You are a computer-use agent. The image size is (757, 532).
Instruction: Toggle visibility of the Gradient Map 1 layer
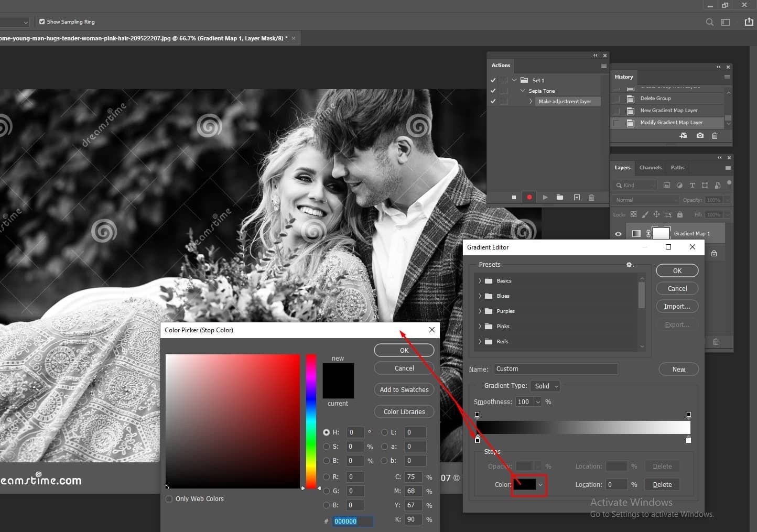point(618,234)
